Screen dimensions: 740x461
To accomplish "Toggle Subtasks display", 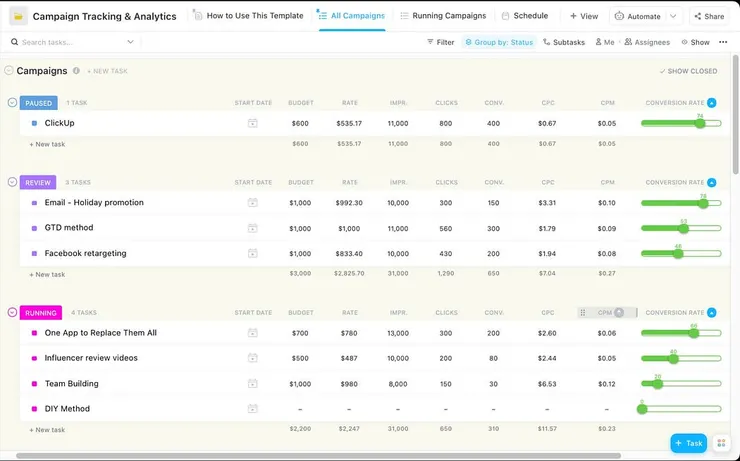I will tap(563, 42).
